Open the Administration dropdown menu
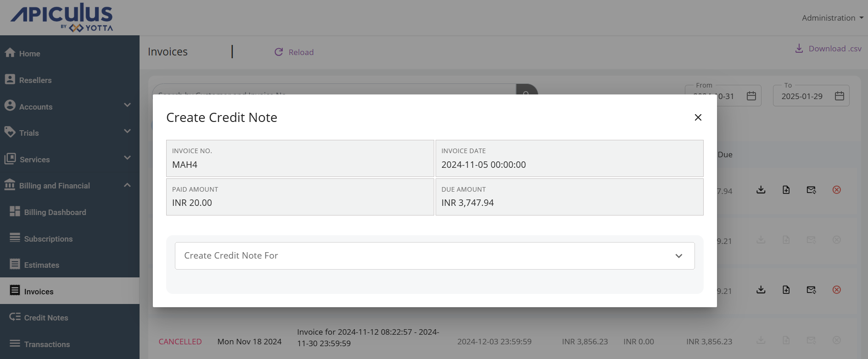The height and width of the screenshot is (359, 868). (832, 18)
